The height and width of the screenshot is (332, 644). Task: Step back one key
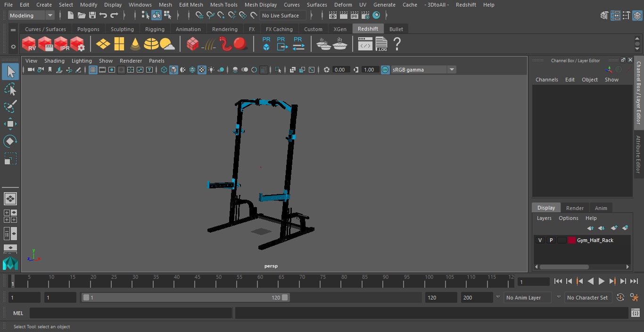(x=579, y=281)
